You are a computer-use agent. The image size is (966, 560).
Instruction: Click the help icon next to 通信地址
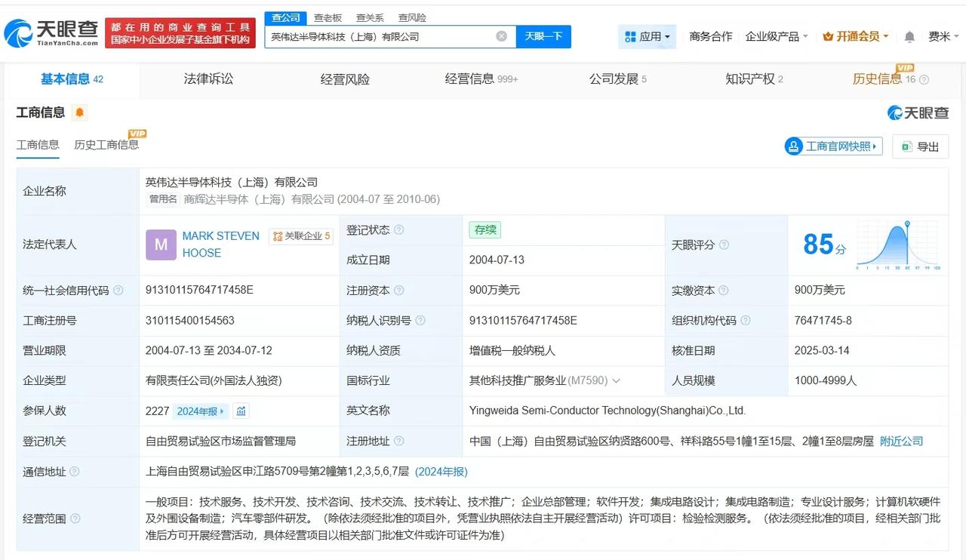75,472
